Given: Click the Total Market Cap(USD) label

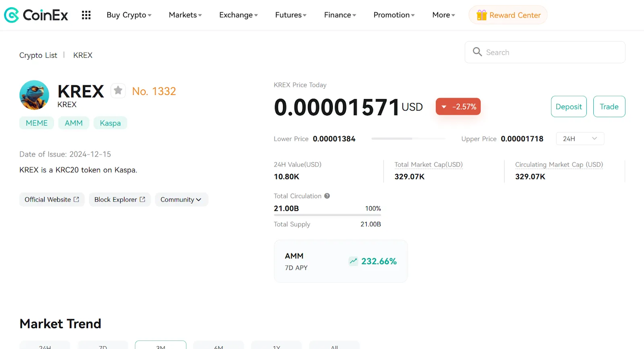Looking at the screenshot, I should 429,165.
